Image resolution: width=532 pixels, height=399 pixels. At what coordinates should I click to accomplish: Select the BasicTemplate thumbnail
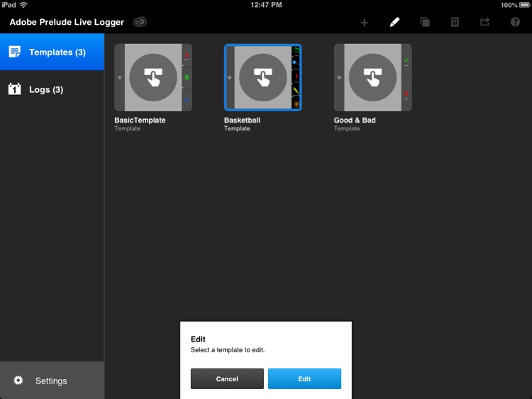(x=153, y=78)
